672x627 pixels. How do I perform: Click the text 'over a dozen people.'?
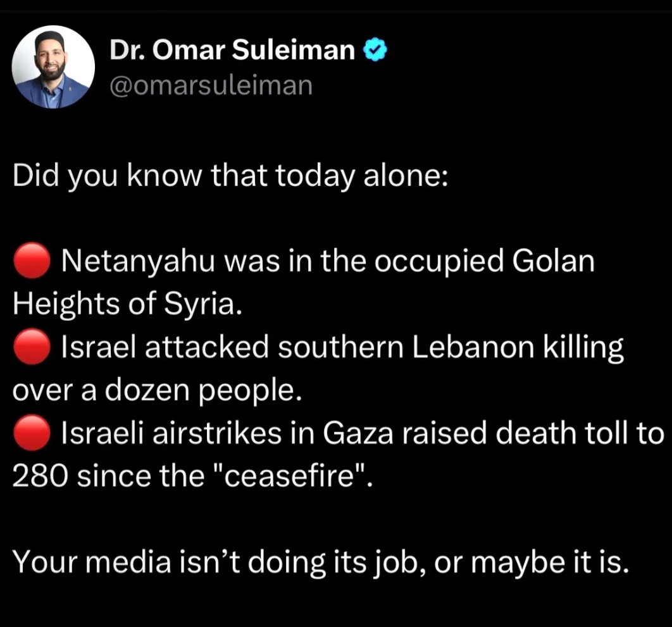click(156, 392)
